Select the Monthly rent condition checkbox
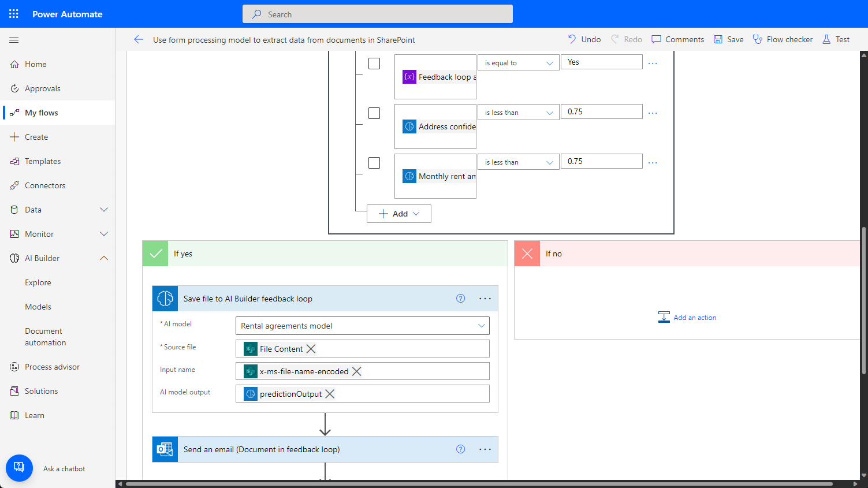Viewport: 868px width, 488px height. (374, 163)
